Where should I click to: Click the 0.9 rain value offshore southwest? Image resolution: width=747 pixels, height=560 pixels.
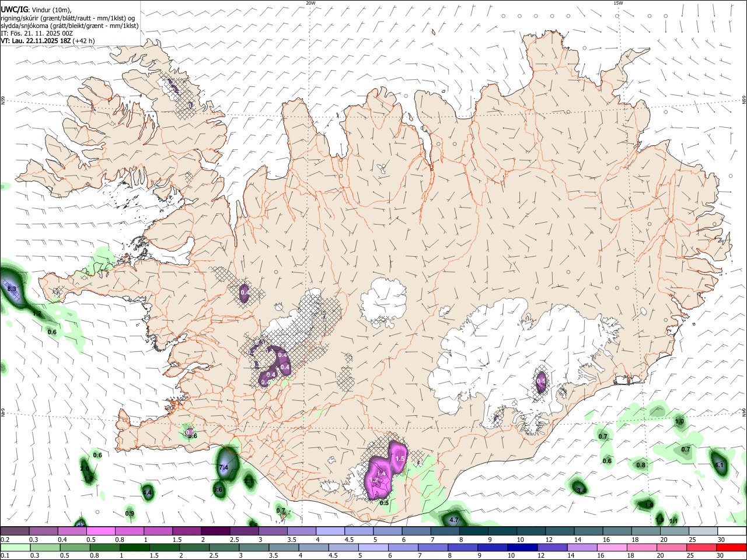[130, 513]
